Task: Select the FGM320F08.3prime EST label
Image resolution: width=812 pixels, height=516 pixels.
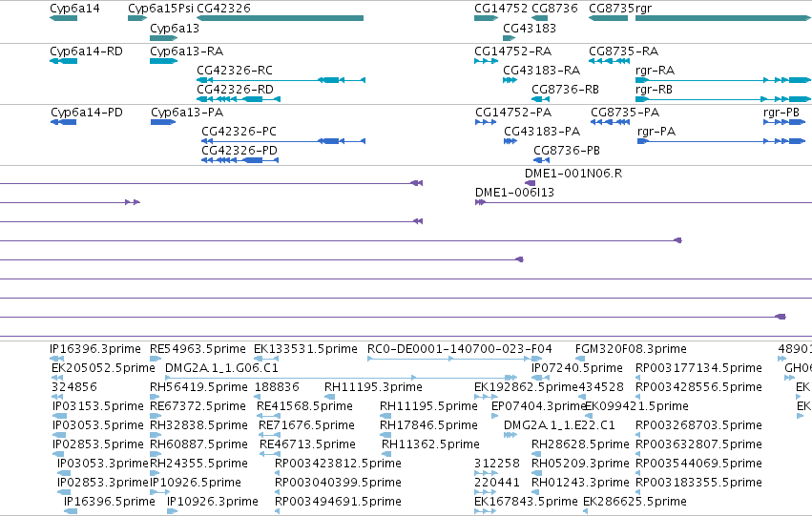Action: click(631, 348)
